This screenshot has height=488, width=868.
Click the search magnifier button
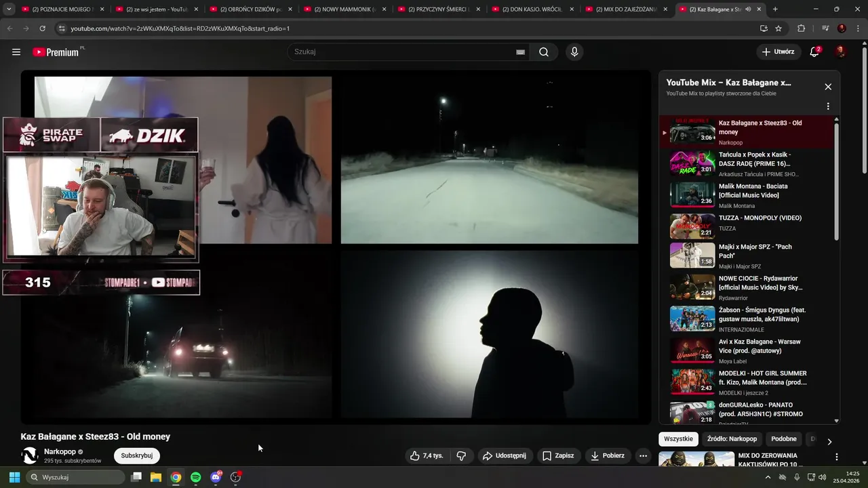(544, 52)
